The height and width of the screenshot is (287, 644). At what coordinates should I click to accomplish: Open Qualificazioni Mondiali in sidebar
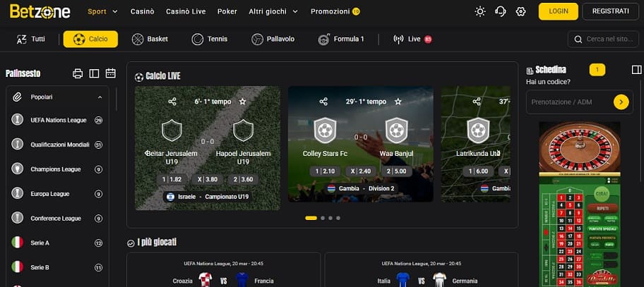click(57, 145)
